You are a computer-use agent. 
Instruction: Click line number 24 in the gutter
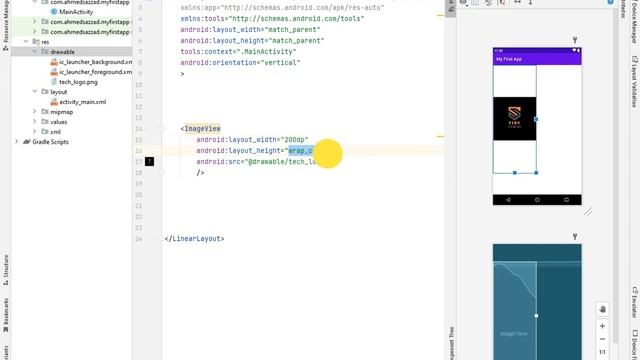(x=139, y=238)
